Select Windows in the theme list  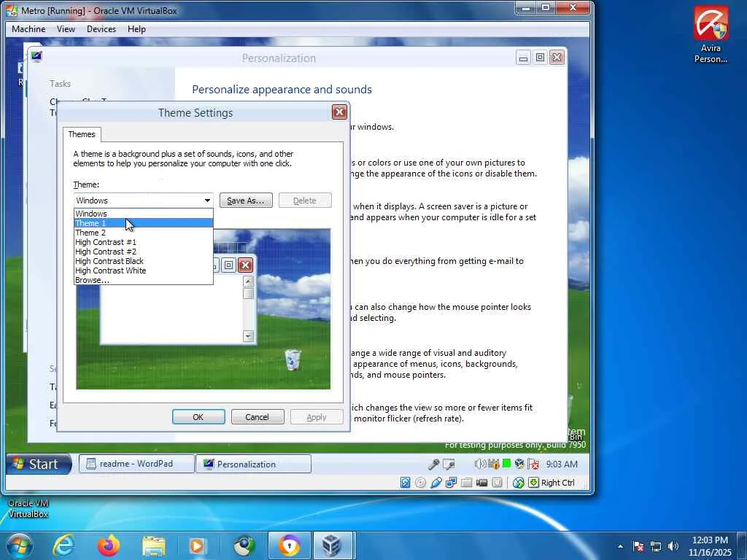coord(144,214)
